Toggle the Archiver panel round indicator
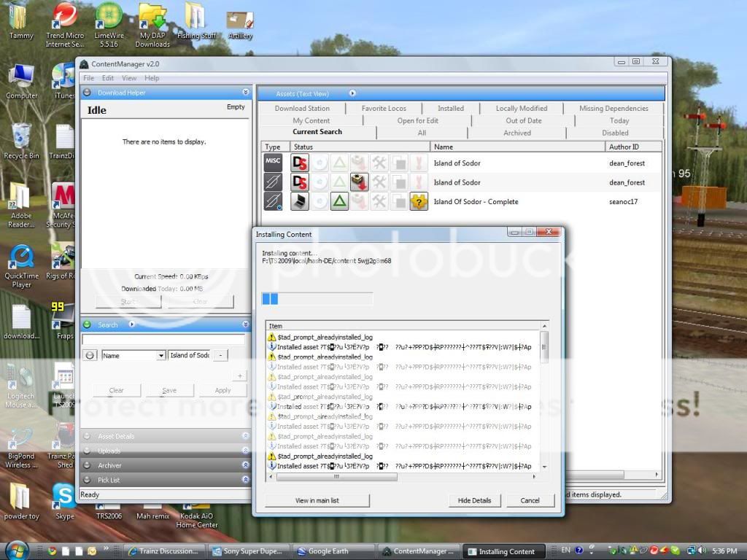 click(x=86, y=465)
